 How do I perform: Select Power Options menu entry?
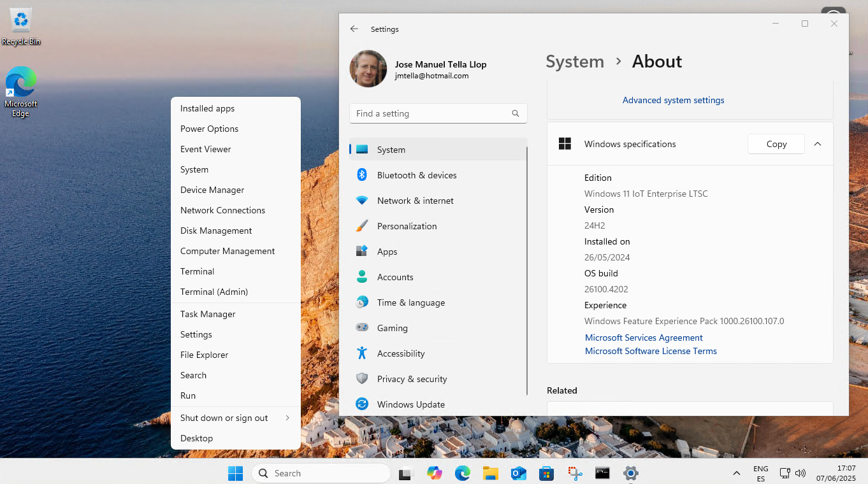pyautogui.click(x=235, y=129)
